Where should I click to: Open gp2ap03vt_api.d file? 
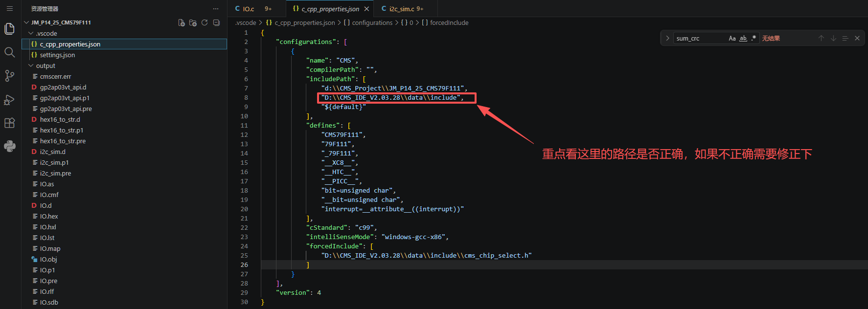point(125,87)
